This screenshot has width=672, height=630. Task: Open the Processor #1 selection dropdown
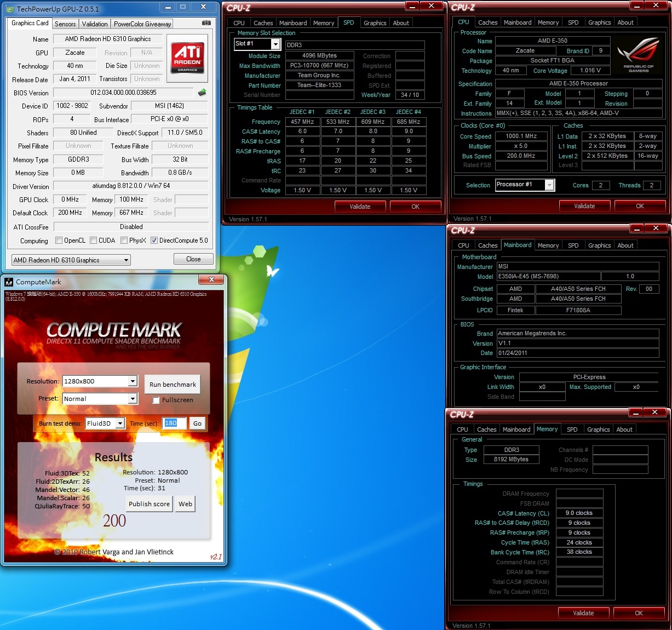click(525, 185)
